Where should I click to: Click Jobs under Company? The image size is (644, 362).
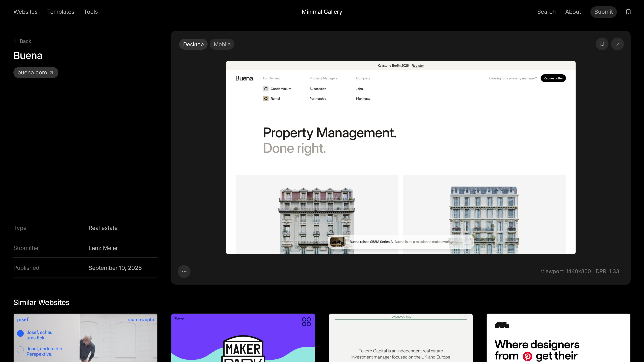[359, 89]
